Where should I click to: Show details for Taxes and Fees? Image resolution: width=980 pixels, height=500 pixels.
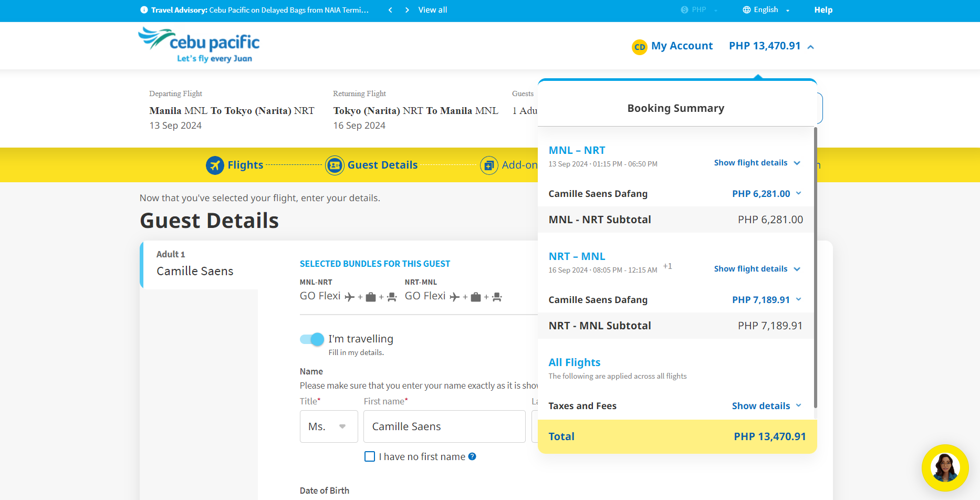coord(767,406)
